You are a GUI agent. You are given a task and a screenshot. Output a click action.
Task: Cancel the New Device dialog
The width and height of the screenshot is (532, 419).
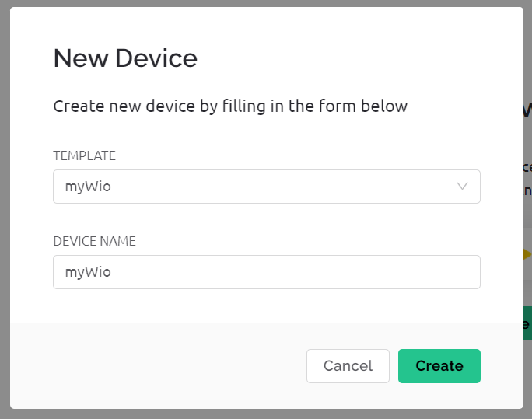coord(348,366)
